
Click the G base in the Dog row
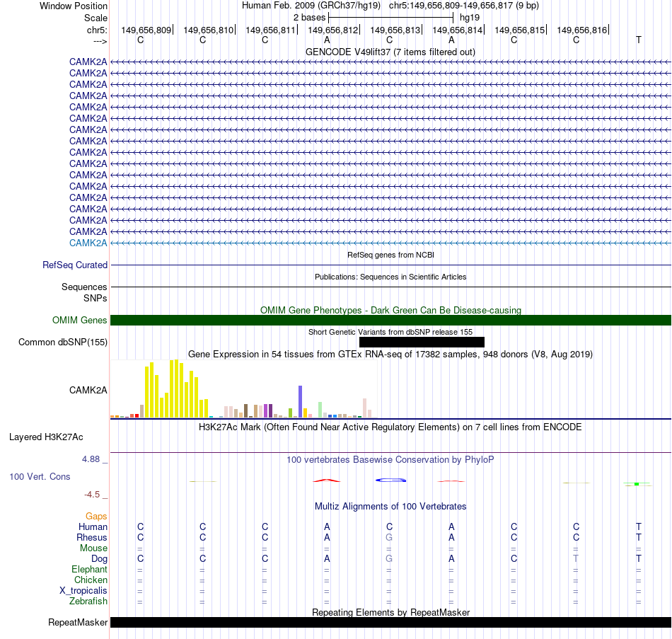389,559
